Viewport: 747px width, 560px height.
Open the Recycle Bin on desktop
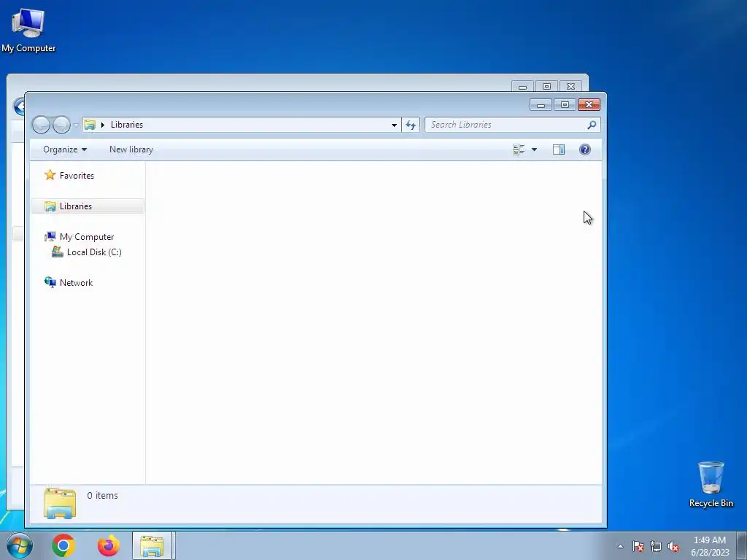(x=711, y=484)
